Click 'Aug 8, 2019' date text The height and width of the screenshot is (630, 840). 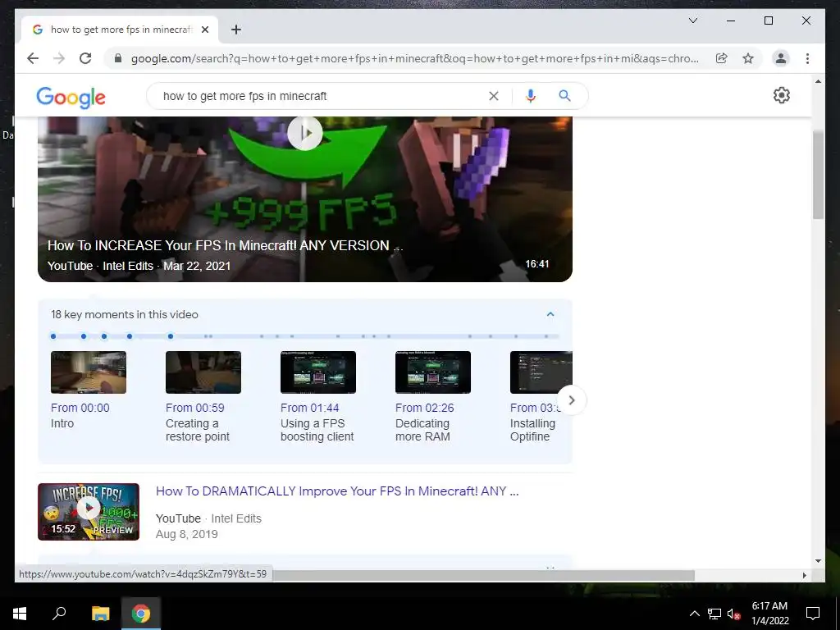click(x=186, y=534)
